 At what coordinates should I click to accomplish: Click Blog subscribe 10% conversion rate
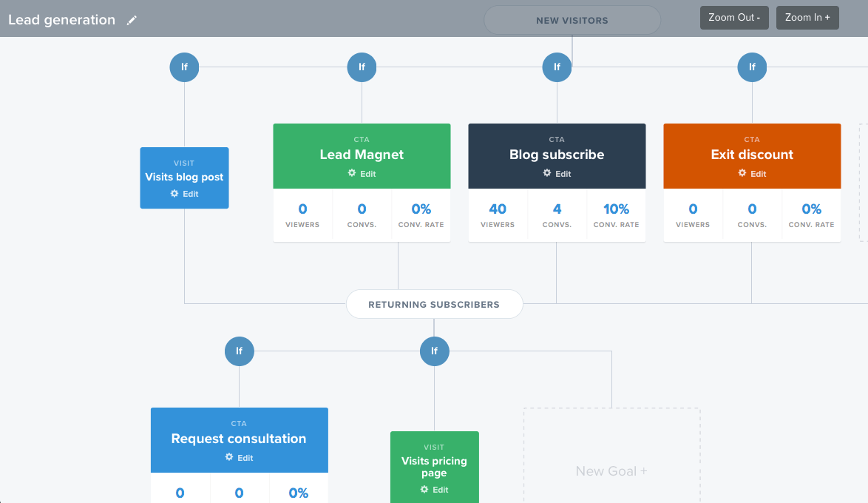click(616, 209)
